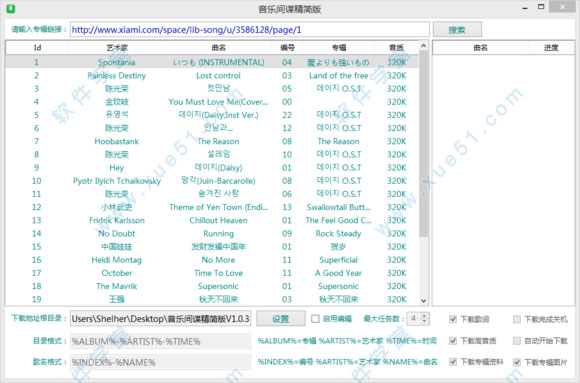This screenshot has height=383, width=580.
Task: Increase max tasks with stepper up arrow
Action: pyautogui.click(x=425, y=316)
